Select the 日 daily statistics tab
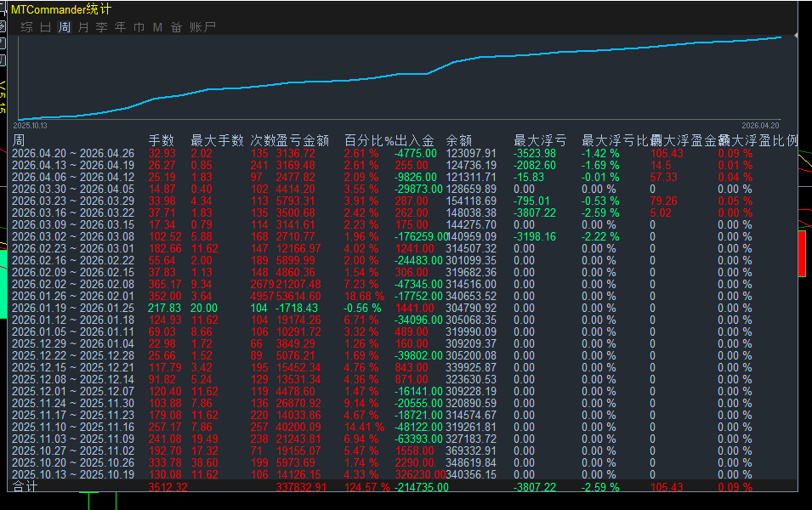 pos(46,27)
